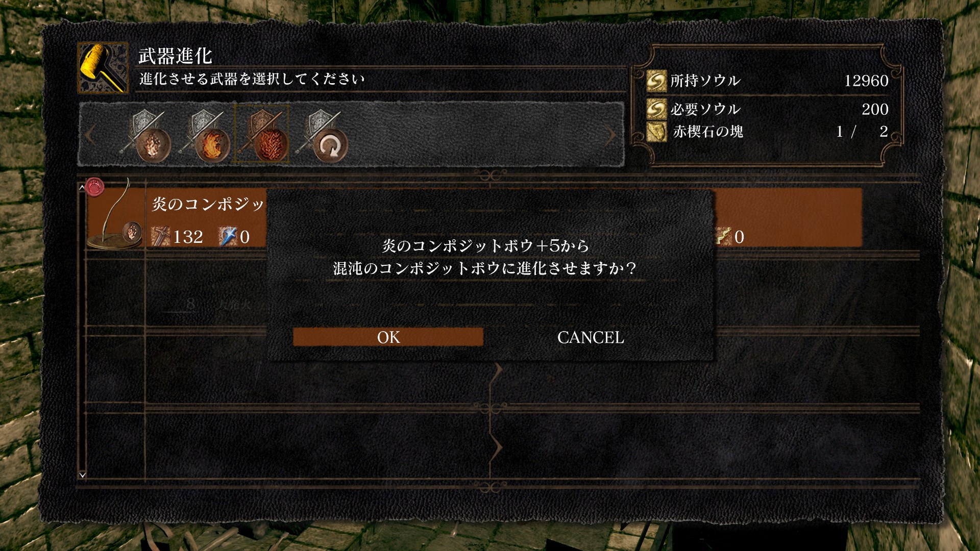
Task: Click the soul icon beside 所持ソウル
Action: pos(656,81)
